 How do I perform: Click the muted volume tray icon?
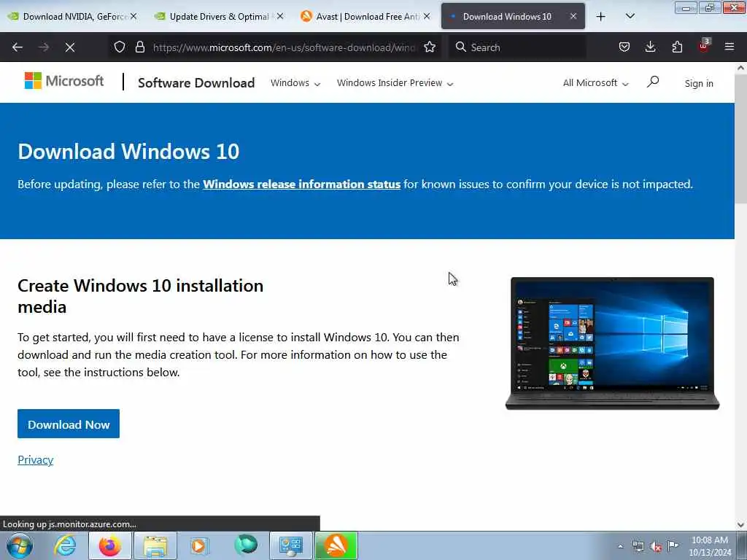pyautogui.click(x=656, y=546)
